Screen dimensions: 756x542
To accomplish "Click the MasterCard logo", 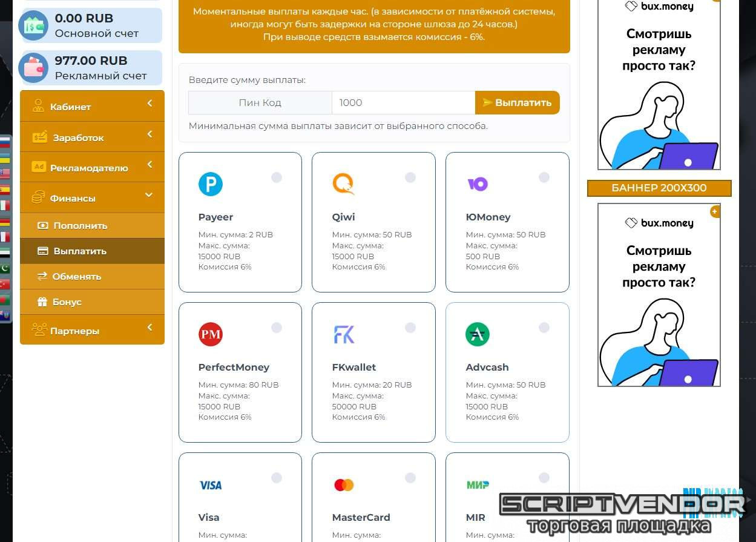I will tap(344, 485).
